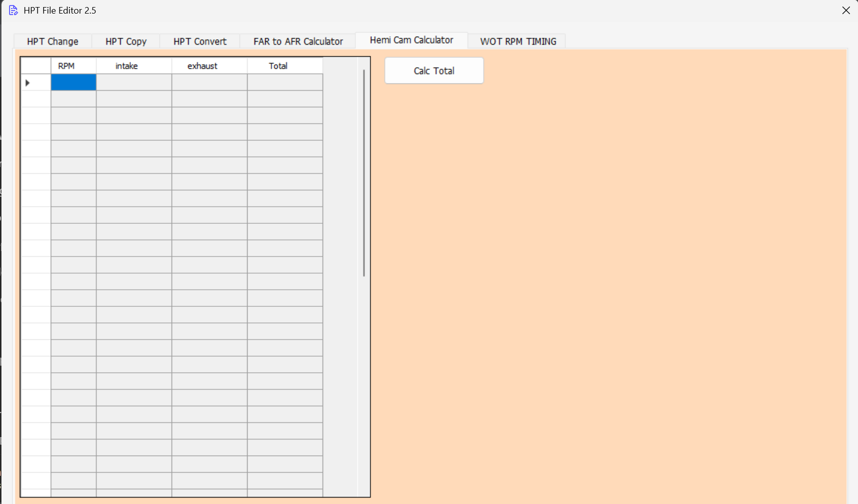The width and height of the screenshot is (858, 504).
Task: Switch to the WOT RPM TIMING tab
Action: click(517, 41)
